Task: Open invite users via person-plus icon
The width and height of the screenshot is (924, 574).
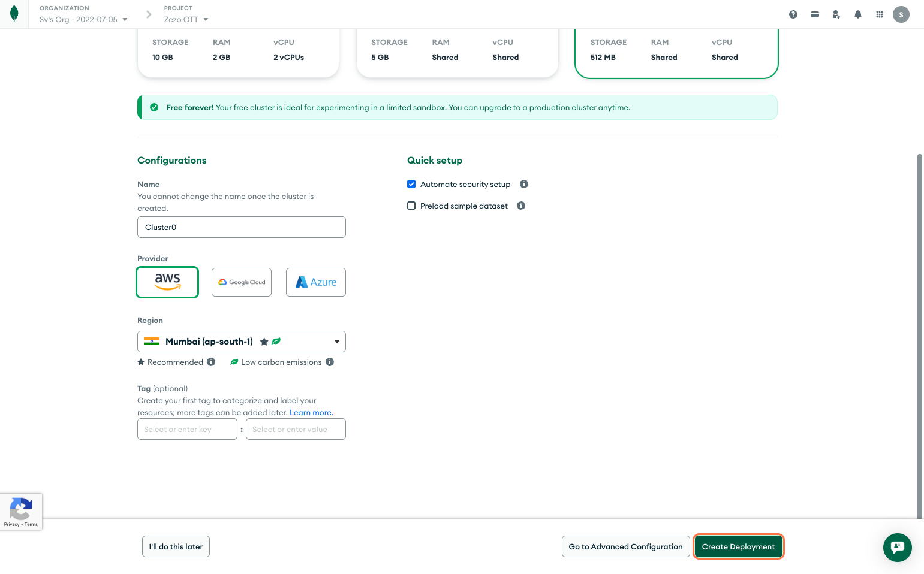Action: click(836, 14)
